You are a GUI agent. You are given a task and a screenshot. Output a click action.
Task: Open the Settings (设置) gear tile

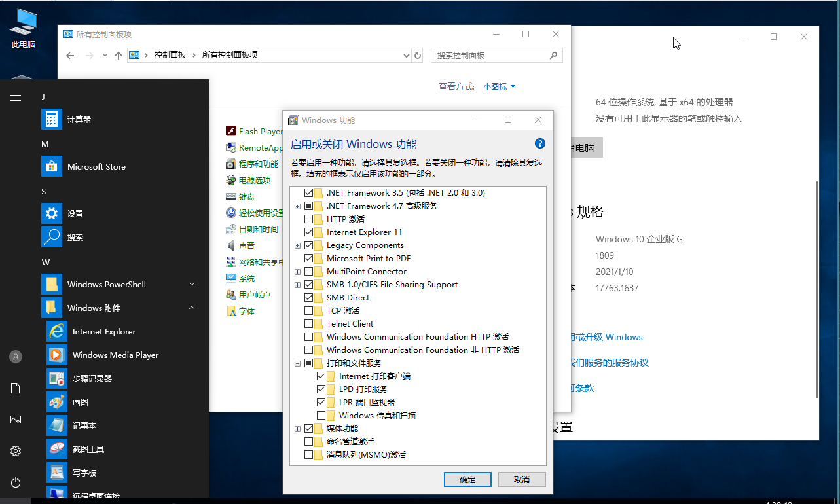tap(52, 213)
